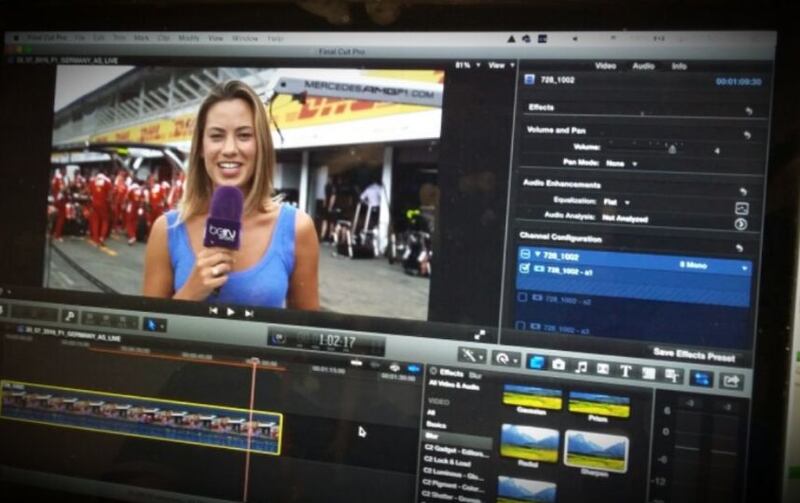Play the viewer clip
Image resolution: width=800 pixels, height=503 pixels.
[x=231, y=311]
